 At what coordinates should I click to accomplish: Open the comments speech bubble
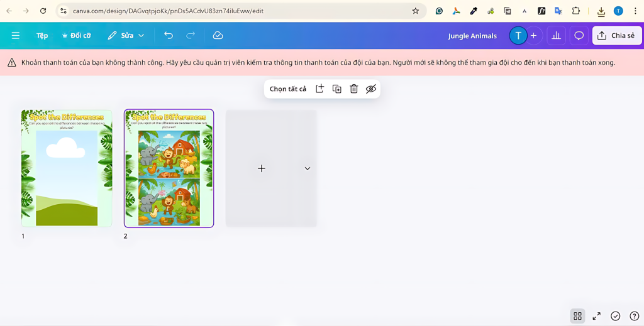(x=579, y=36)
